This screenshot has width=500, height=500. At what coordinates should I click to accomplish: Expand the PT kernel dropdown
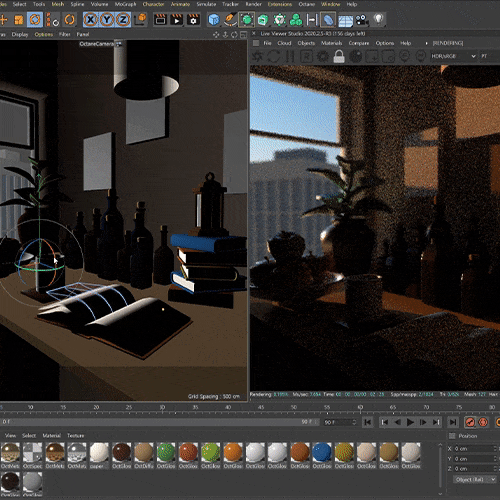click(489, 56)
